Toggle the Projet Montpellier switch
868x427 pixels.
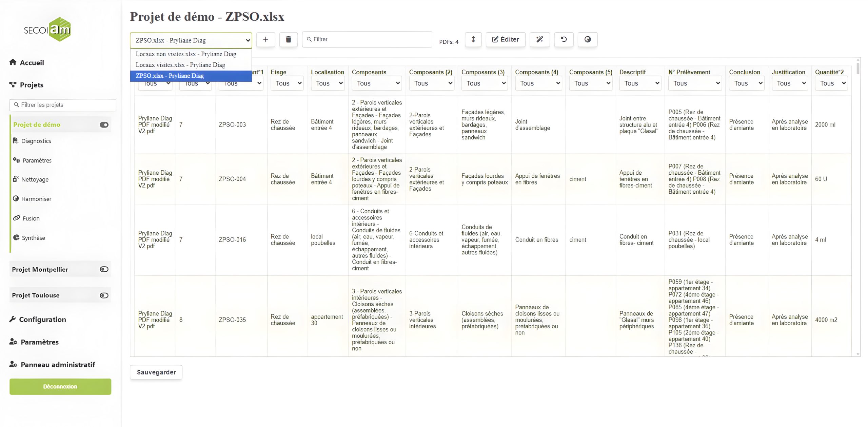coord(104,269)
